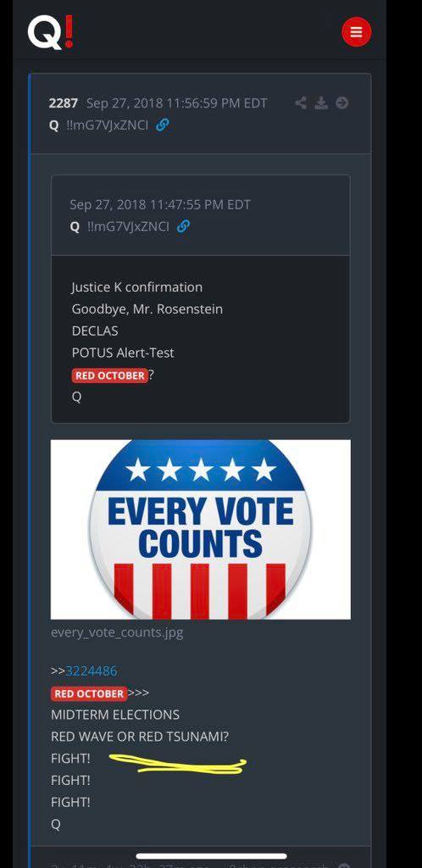Tap the Q! site logo
This screenshot has height=868, width=422.
pyautogui.click(x=50, y=32)
